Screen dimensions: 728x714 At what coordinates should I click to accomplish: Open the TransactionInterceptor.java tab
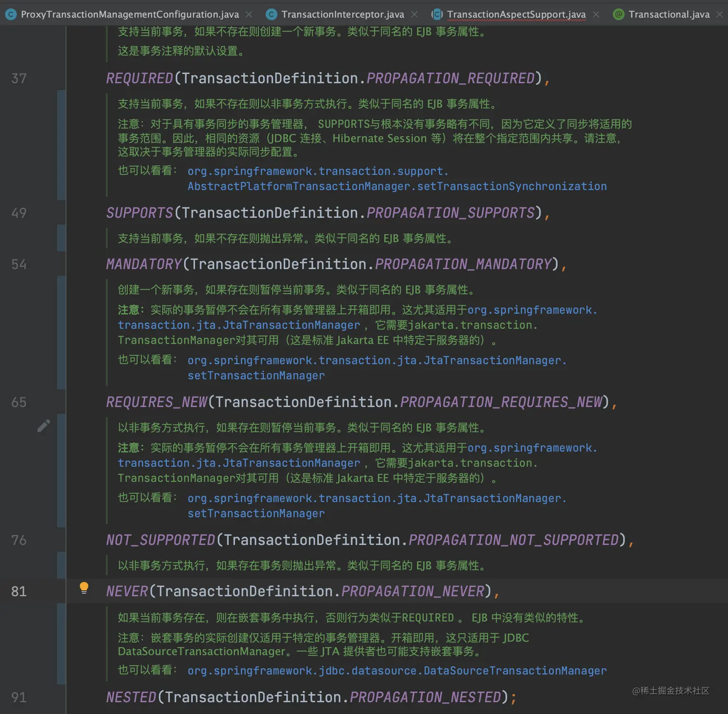click(x=343, y=14)
